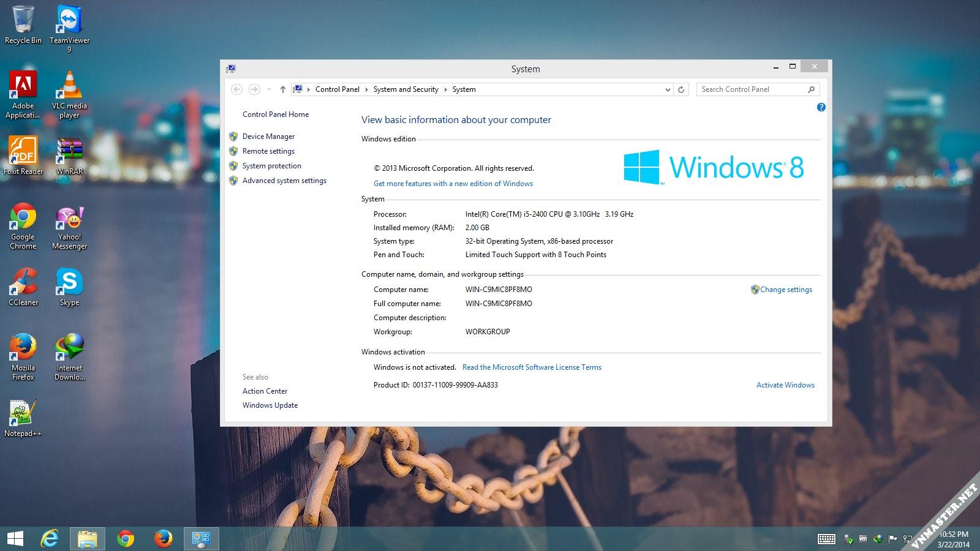This screenshot has width=980, height=551.
Task: Click Limited Touch Support with 8 Touch Points
Action: tap(536, 255)
